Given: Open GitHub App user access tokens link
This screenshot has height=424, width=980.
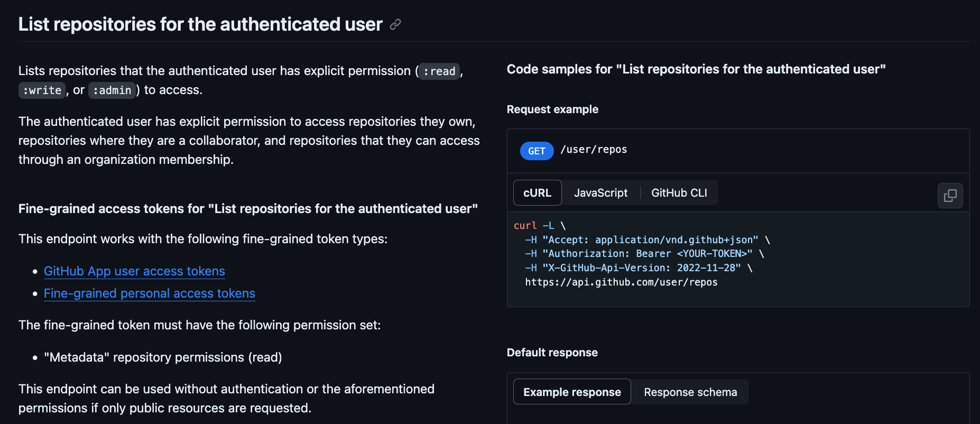Looking at the screenshot, I should click(x=134, y=271).
